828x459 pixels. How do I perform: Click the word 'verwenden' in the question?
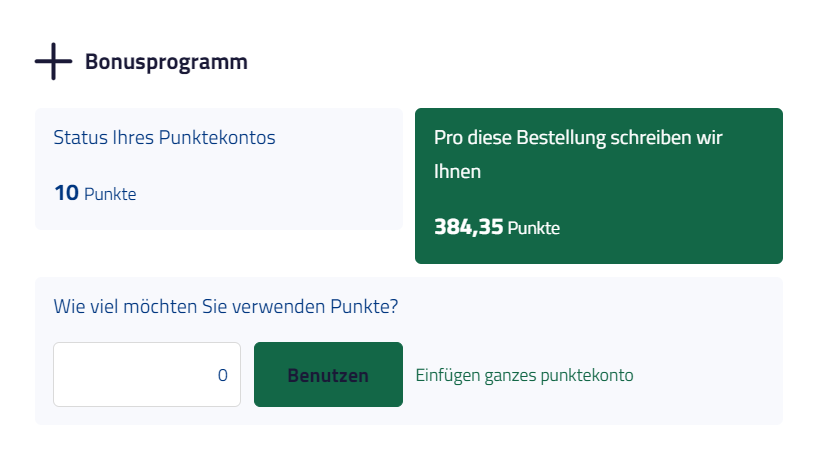click(278, 306)
